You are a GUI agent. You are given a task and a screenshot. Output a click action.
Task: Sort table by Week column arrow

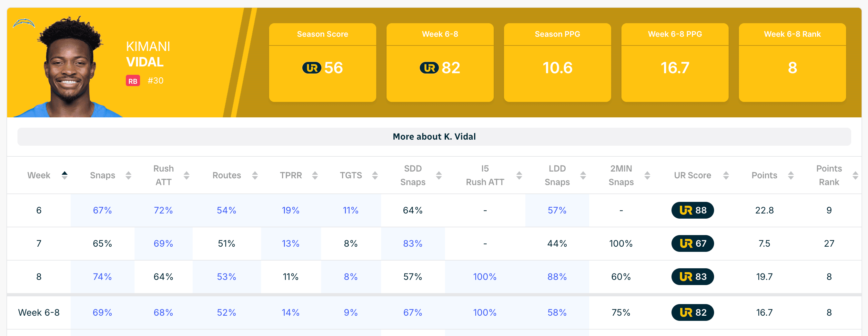(x=64, y=175)
